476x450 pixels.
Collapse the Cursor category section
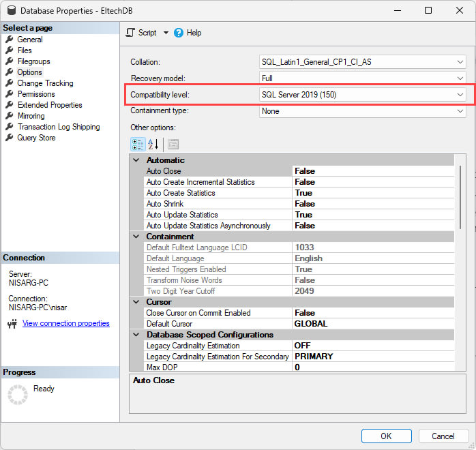(135, 302)
